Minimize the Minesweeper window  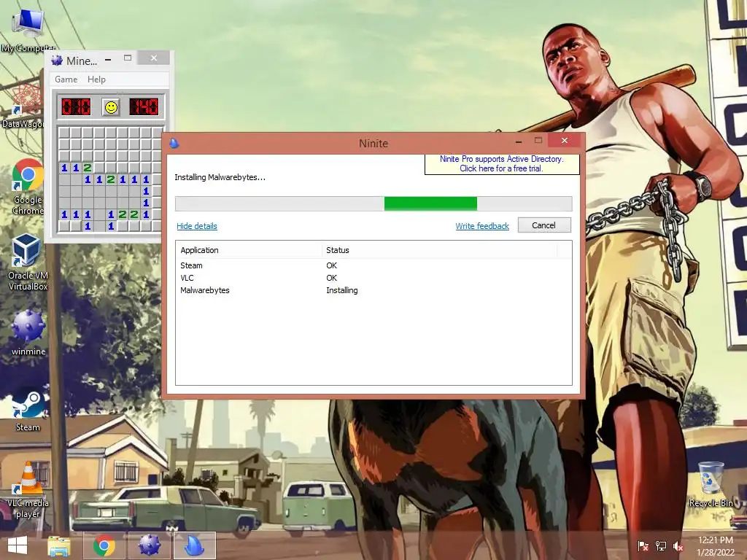click(108, 59)
